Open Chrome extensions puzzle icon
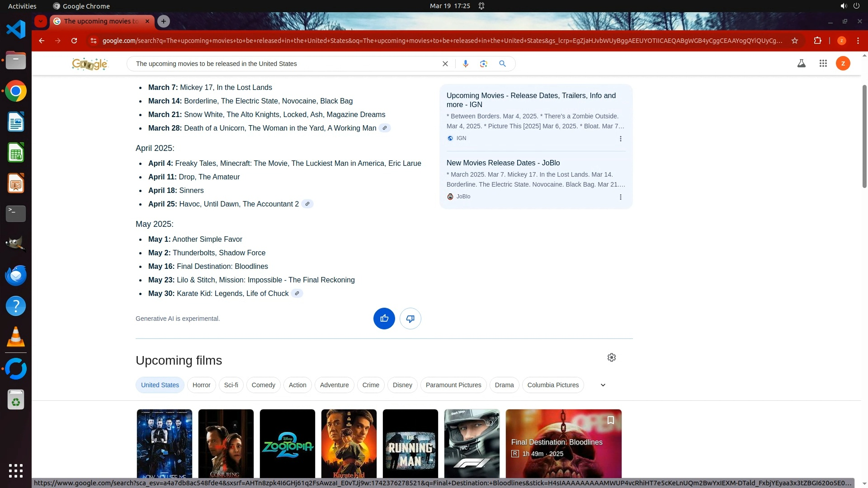This screenshot has width=868, height=488. tap(817, 41)
